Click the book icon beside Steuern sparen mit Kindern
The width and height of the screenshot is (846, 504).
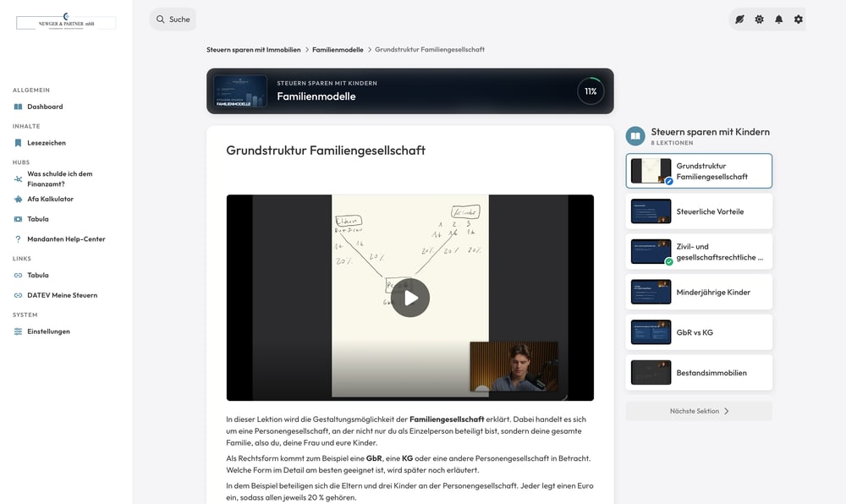635,136
